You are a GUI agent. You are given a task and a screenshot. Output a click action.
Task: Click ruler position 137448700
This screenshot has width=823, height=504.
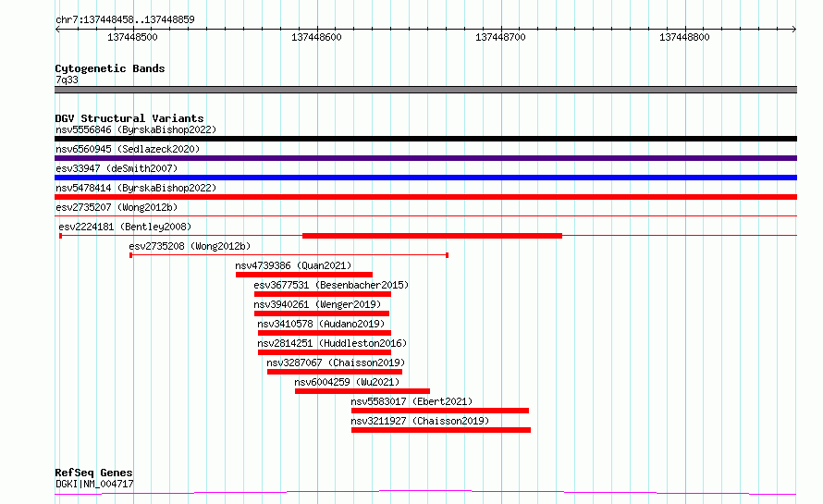tap(500, 37)
